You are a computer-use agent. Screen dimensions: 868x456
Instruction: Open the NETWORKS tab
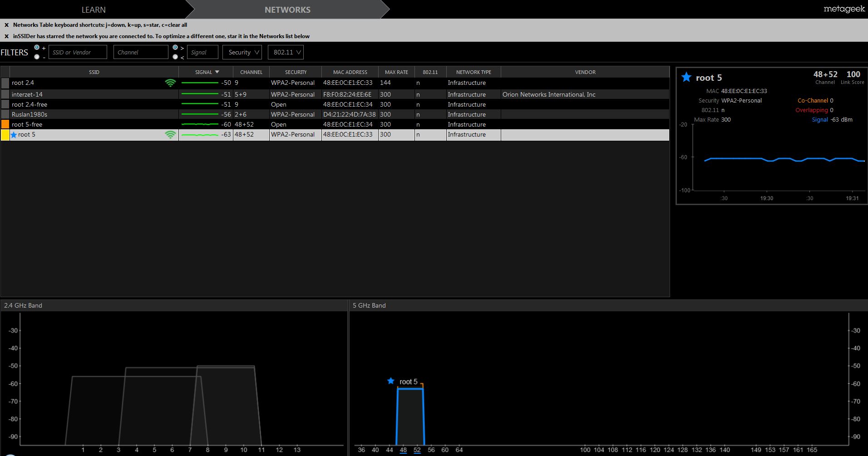click(x=287, y=10)
